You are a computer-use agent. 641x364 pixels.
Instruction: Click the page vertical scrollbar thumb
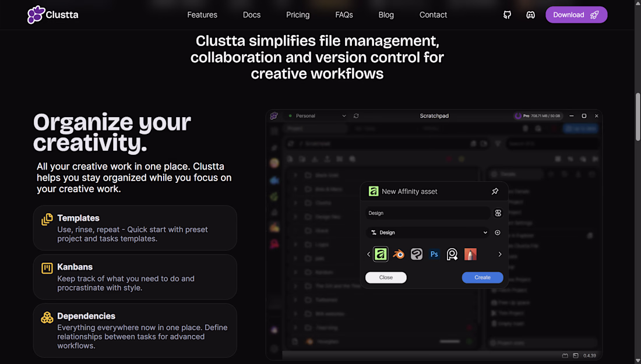coord(638,117)
